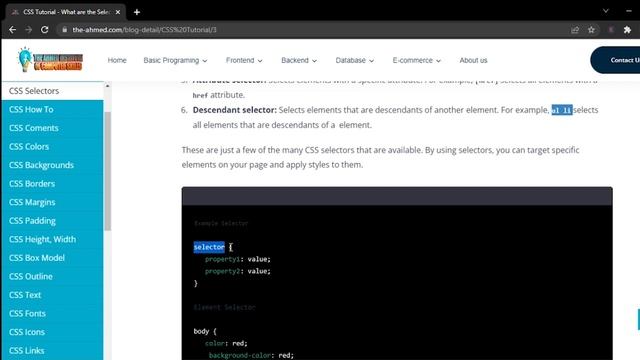Go back using the browser back arrow

click(12, 30)
